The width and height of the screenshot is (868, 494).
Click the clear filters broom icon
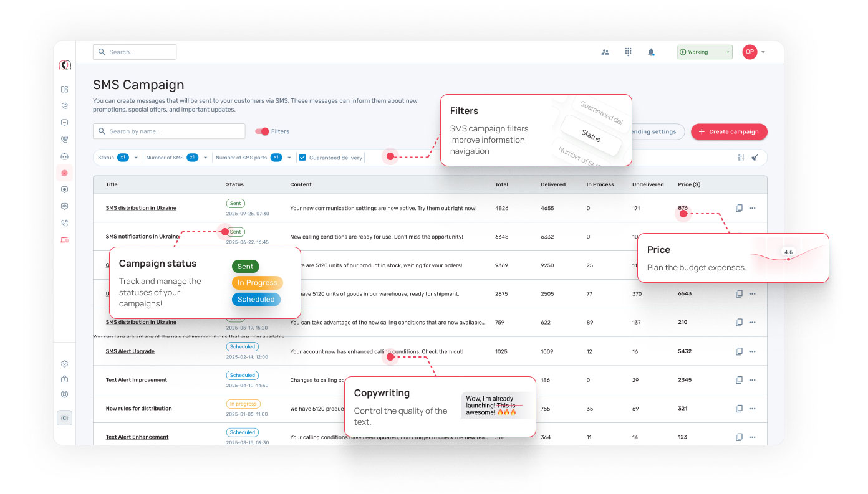[x=755, y=158]
